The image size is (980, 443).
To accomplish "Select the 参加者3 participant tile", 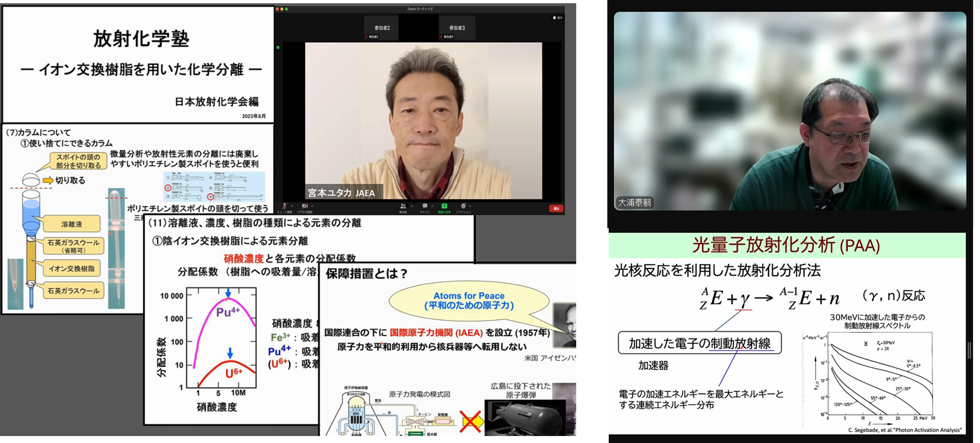I will pyautogui.click(x=457, y=27).
